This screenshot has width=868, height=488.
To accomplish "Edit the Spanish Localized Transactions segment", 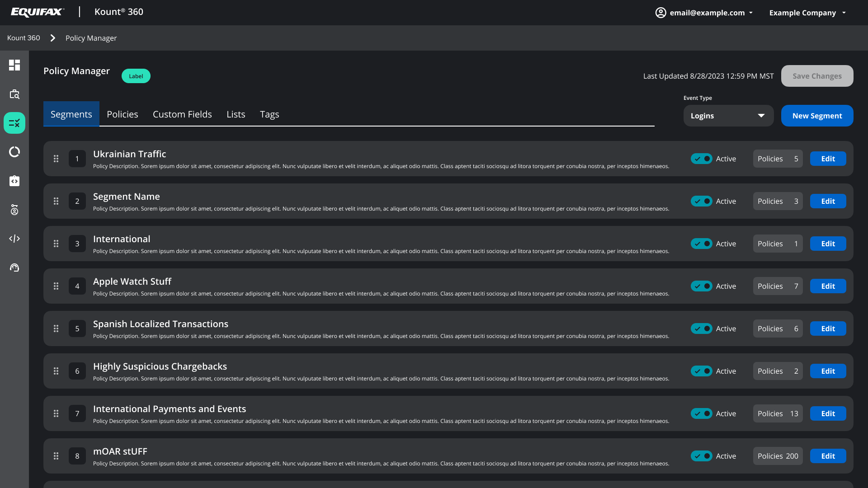I will [828, 328].
